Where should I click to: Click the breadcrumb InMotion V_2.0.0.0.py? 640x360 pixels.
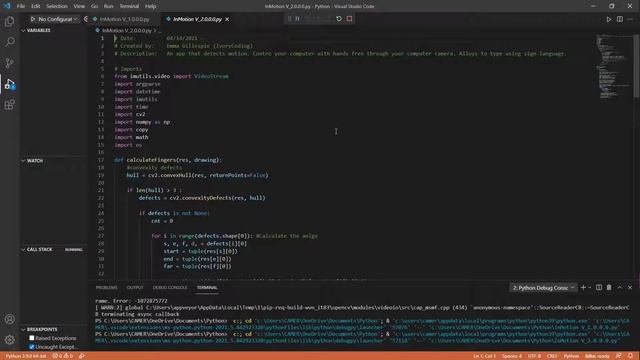pyautogui.click(x=127, y=31)
